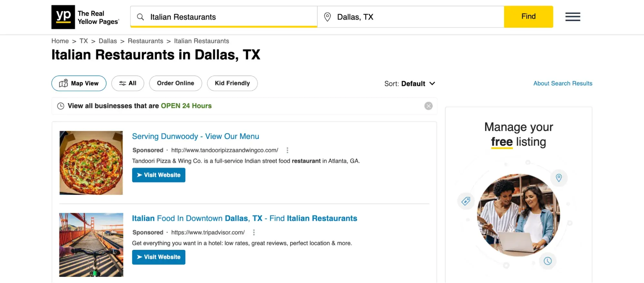Toggle the Kid Friendly filter
The image size is (644, 283).
click(232, 83)
